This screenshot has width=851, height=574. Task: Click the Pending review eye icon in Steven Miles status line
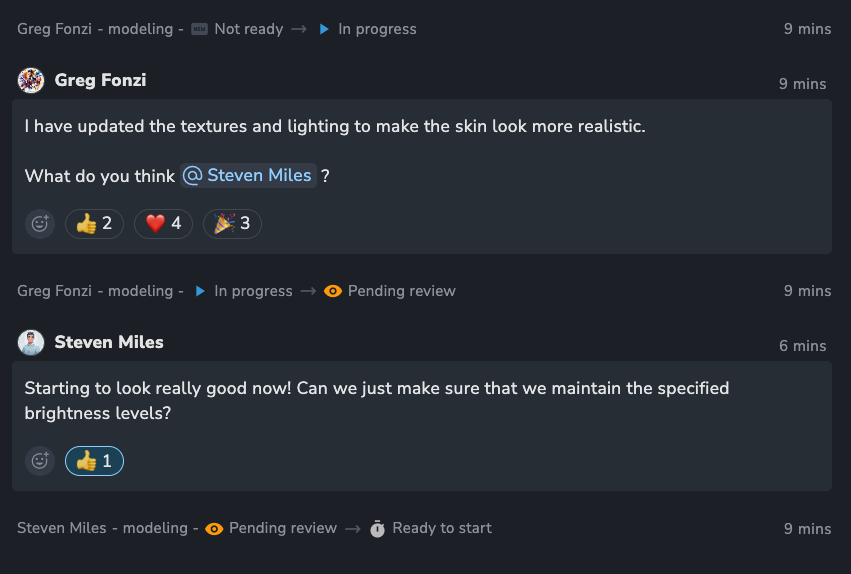[214, 528]
